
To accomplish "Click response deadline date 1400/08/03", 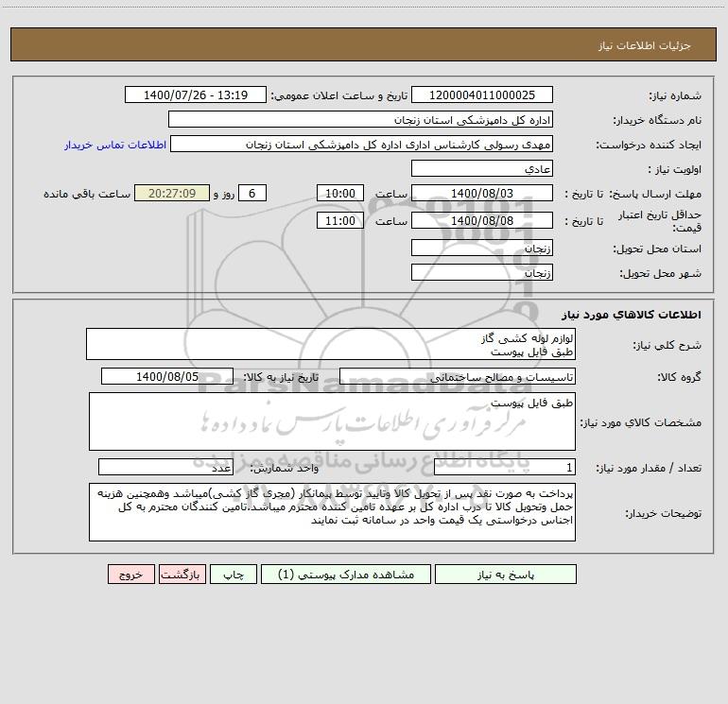I will click(x=482, y=193).
